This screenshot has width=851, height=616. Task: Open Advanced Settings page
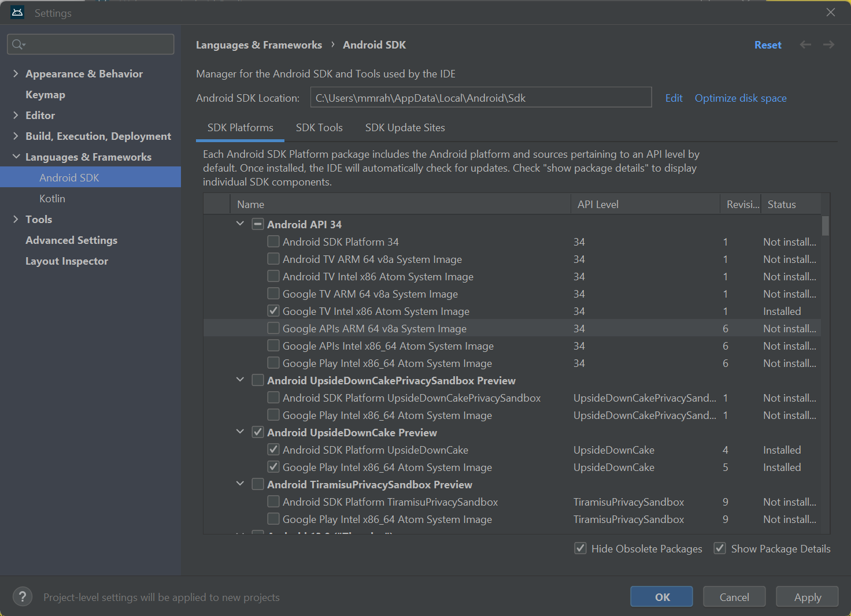point(71,240)
